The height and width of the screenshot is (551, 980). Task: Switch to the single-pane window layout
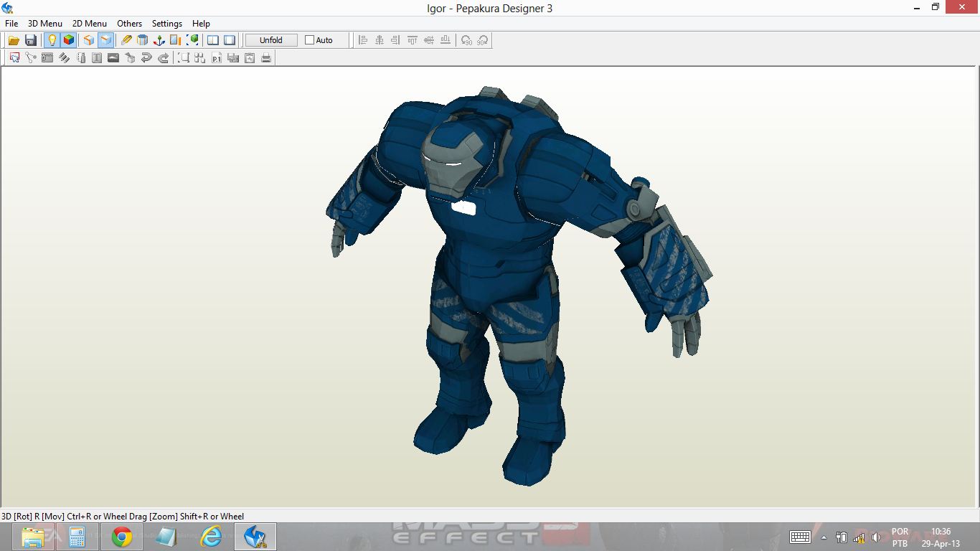tap(230, 40)
